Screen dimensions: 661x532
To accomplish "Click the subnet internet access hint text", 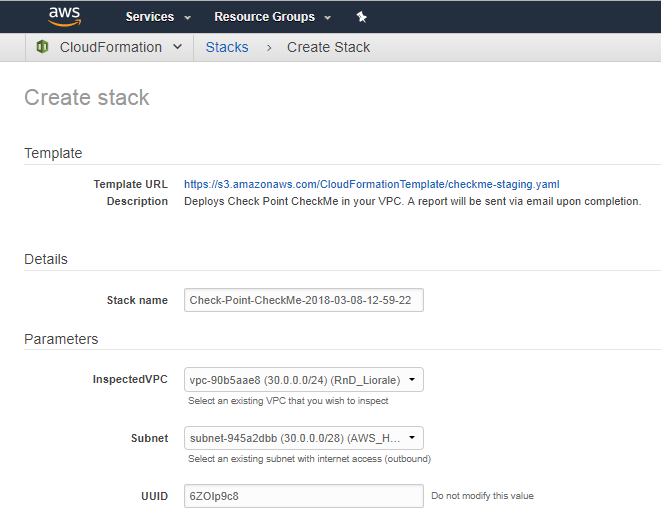I will (x=309, y=459).
